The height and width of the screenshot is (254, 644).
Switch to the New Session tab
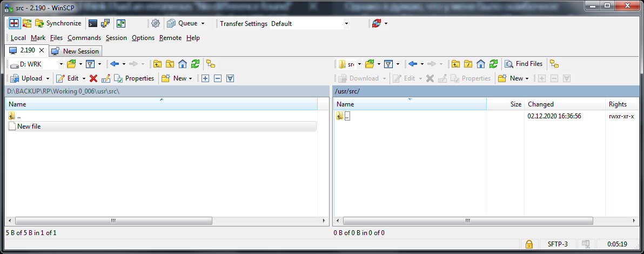[x=76, y=51]
